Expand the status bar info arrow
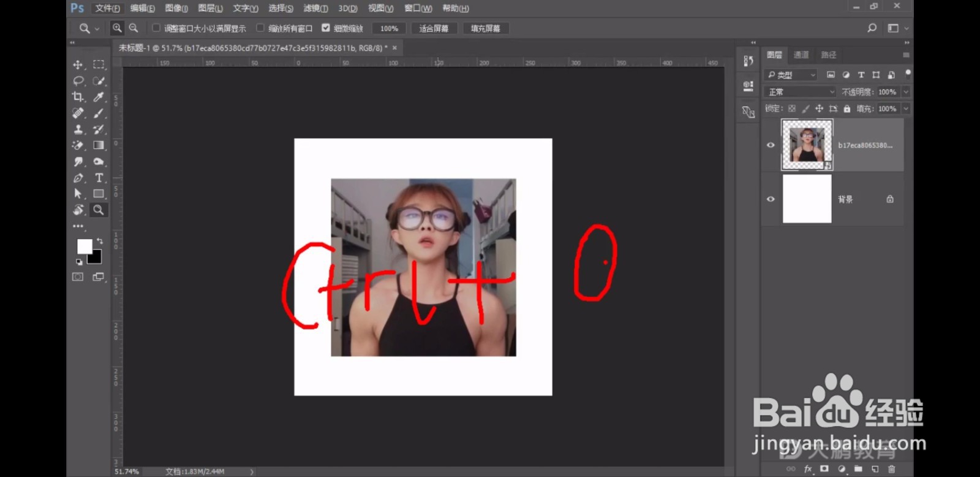The image size is (980, 477). [x=252, y=471]
